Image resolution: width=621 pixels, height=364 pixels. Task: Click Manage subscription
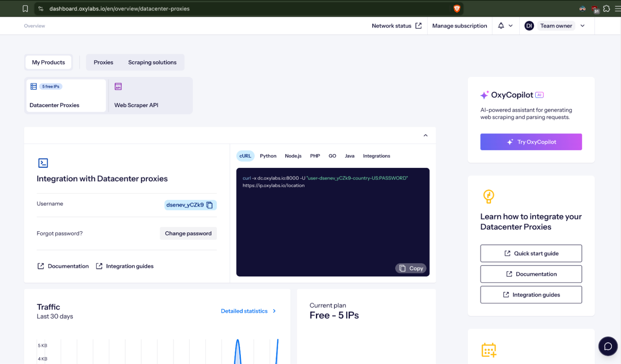[459, 26]
